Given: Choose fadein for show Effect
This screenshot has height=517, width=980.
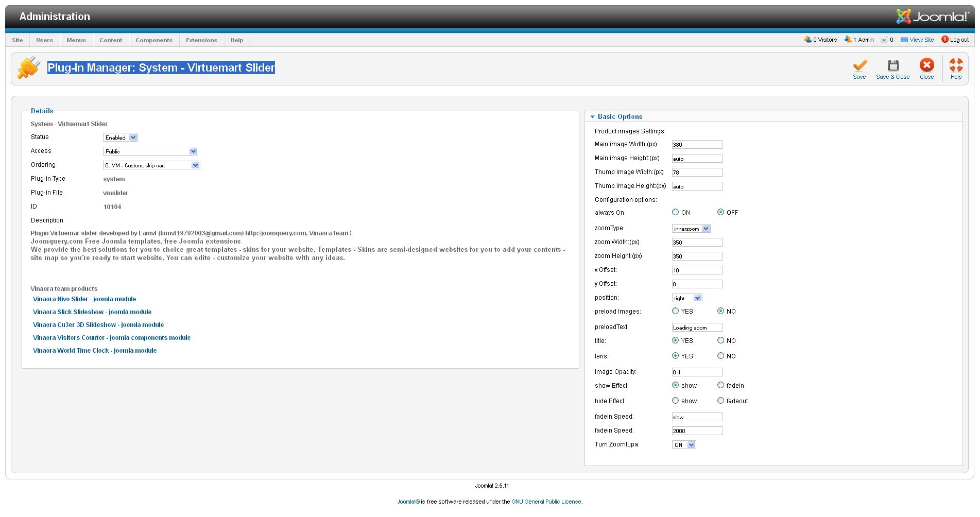Looking at the screenshot, I should pos(720,385).
